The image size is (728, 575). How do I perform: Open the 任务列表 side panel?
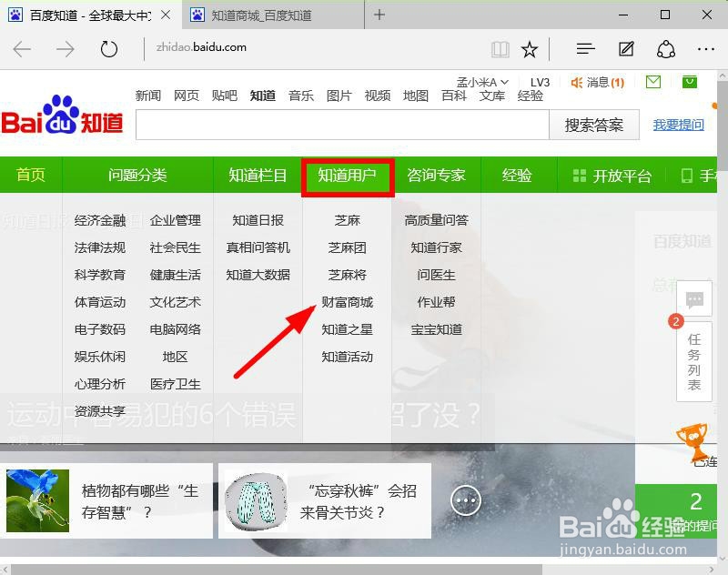tap(694, 361)
